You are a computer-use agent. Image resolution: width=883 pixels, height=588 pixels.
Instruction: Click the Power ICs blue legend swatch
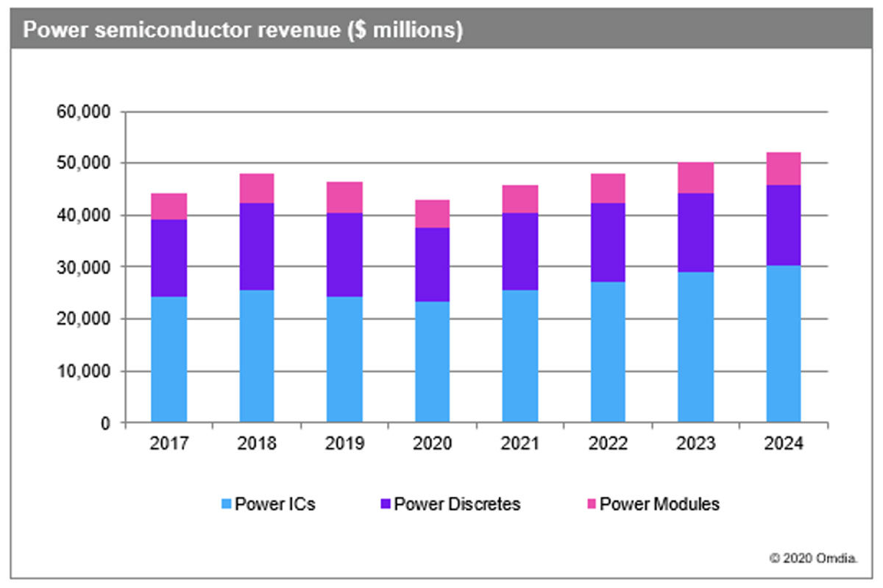[x=226, y=505]
